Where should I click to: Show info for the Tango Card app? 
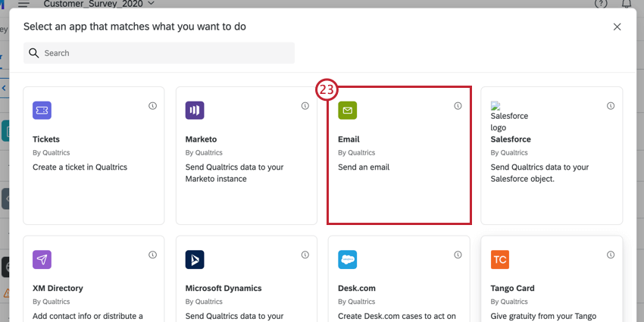point(611,255)
